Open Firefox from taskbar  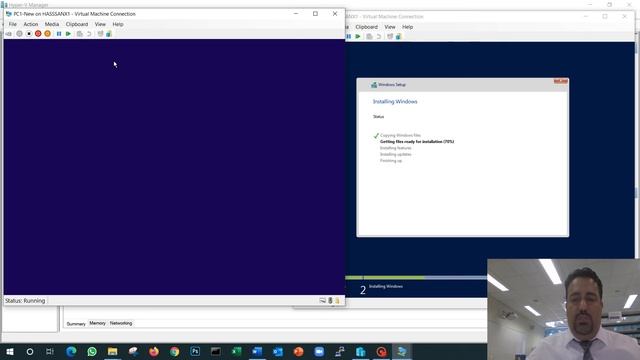[154, 351]
